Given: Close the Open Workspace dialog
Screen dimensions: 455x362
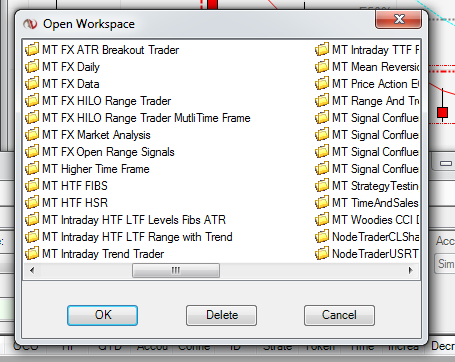Looking at the screenshot, I should click(399, 19).
